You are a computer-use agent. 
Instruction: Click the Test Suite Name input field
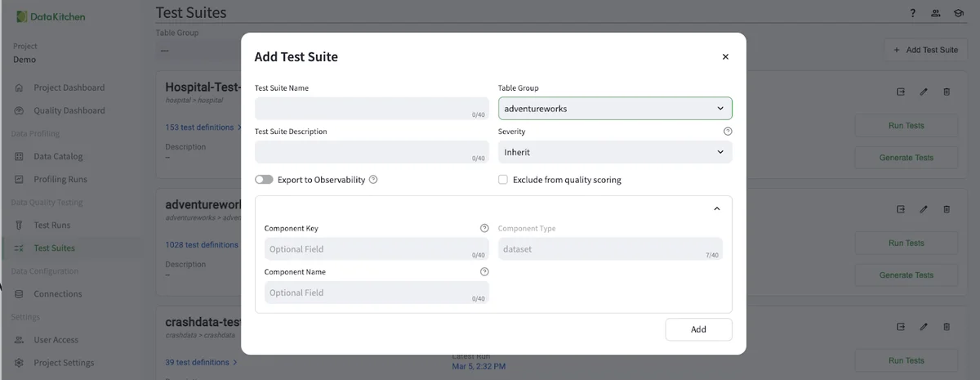pyautogui.click(x=372, y=109)
